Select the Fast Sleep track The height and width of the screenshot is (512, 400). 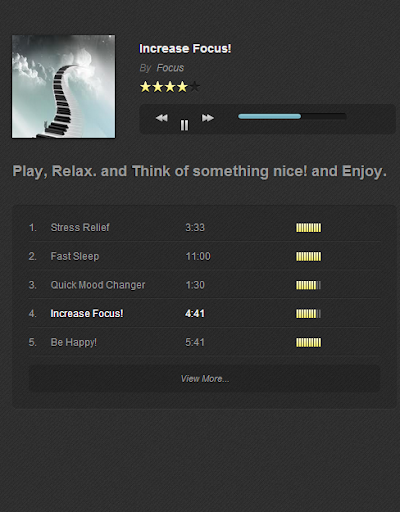coord(75,256)
